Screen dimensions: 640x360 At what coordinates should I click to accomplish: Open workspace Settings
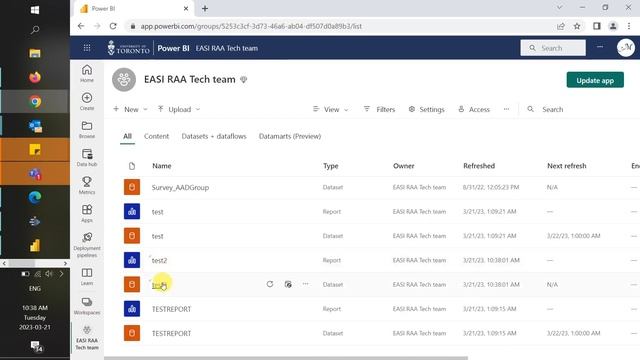coord(426,109)
